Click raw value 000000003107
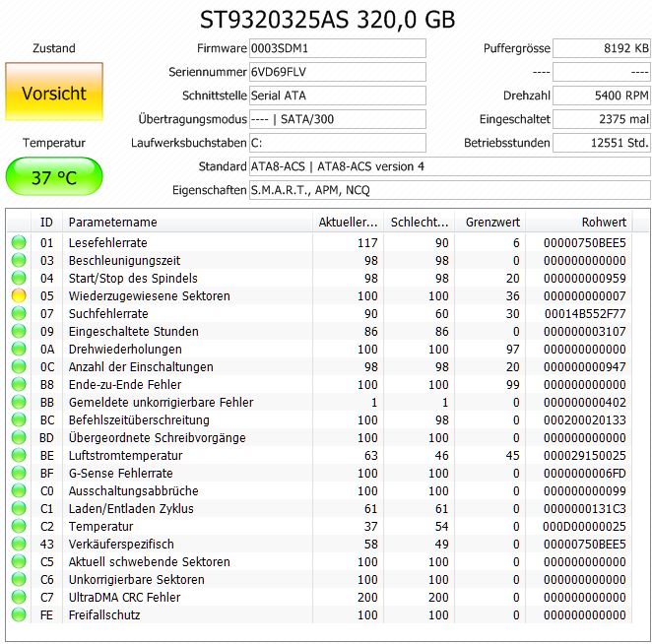The width and height of the screenshot is (652, 644). pos(585,331)
